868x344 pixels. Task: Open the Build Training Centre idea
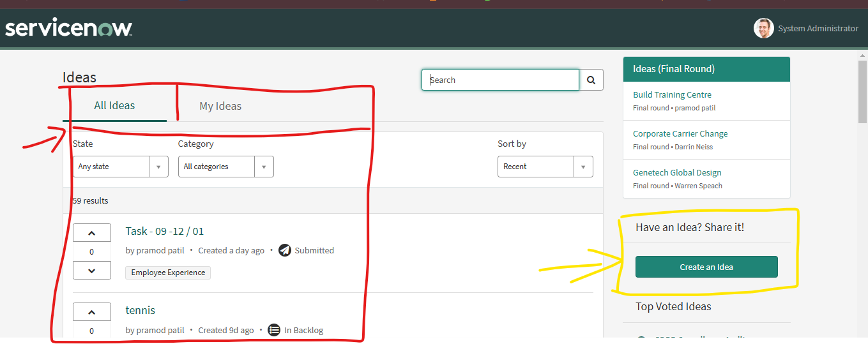[672, 94]
